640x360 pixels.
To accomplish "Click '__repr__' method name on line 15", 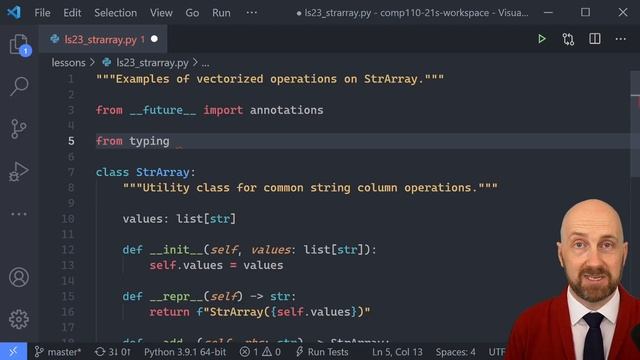I will [176, 296].
